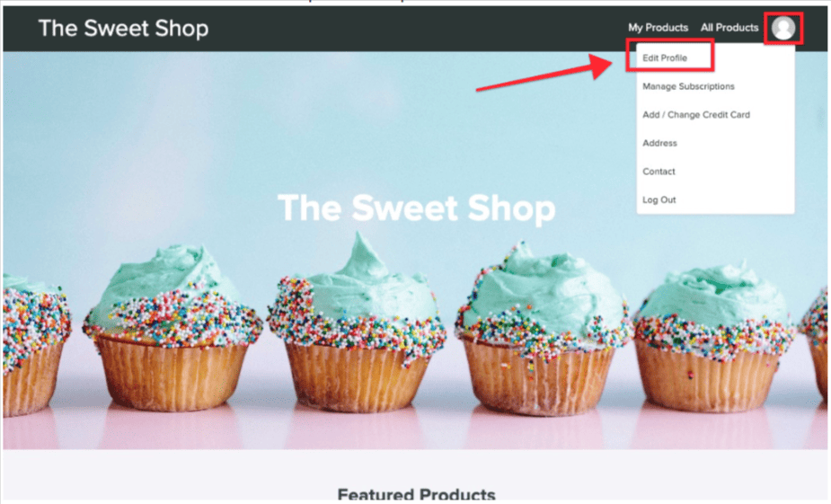The height and width of the screenshot is (504, 831).
Task: Log Out from the account menu
Action: pos(659,199)
